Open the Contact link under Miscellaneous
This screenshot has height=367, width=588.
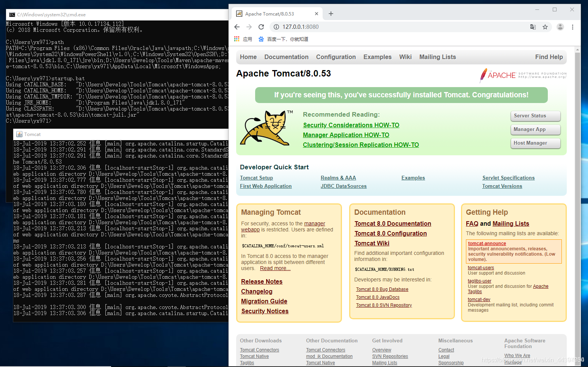point(446,350)
